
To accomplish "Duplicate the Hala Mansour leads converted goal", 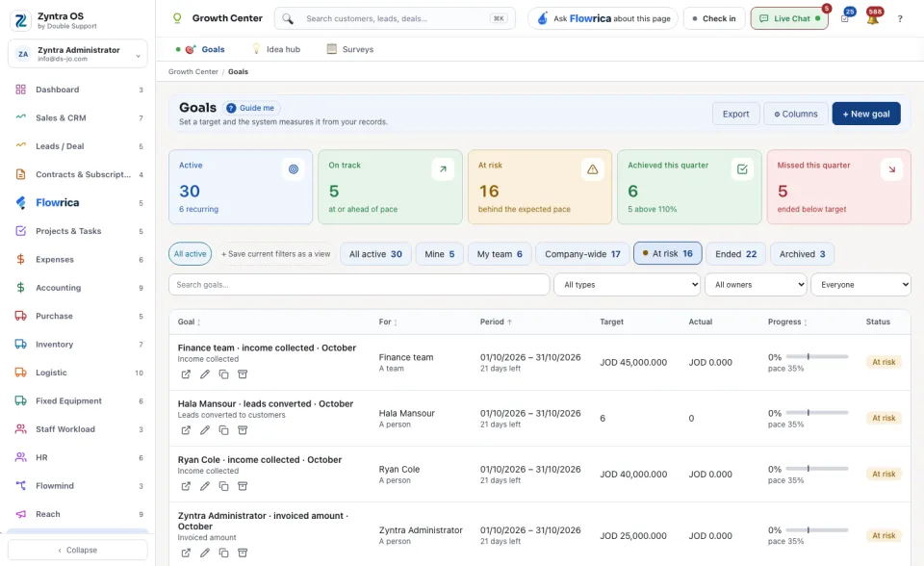I will point(223,430).
